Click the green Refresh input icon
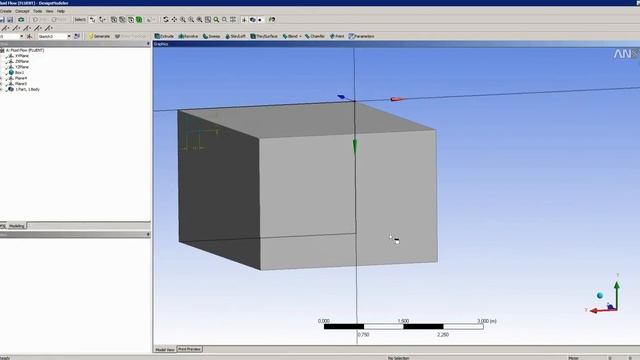The height and width of the screenshot is (360, 640). click(21, 20)
